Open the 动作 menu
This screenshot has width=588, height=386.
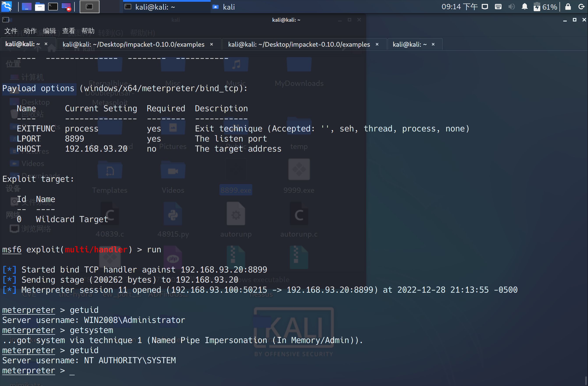pos(30,31)
